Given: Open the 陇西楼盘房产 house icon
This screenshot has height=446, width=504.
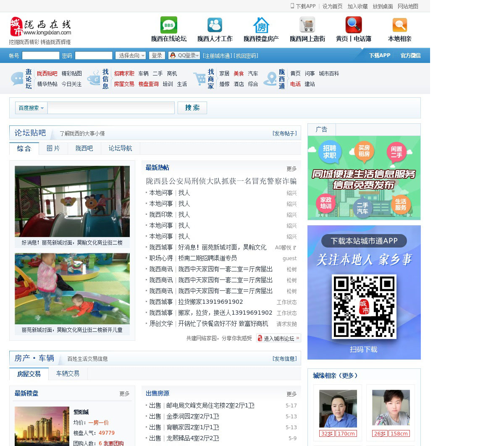Looking at the screenshot, I should (261, 25).
